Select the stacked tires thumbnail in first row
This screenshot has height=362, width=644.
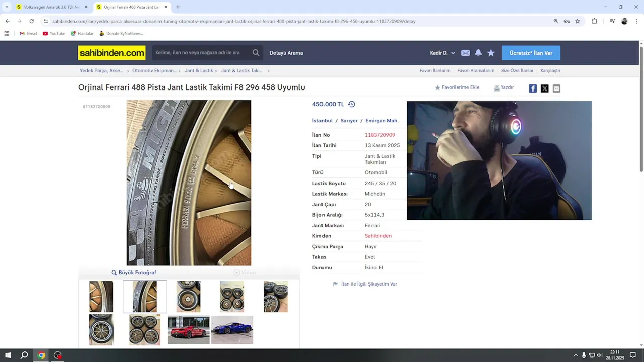pyautogui.click(x=276, y=297)
